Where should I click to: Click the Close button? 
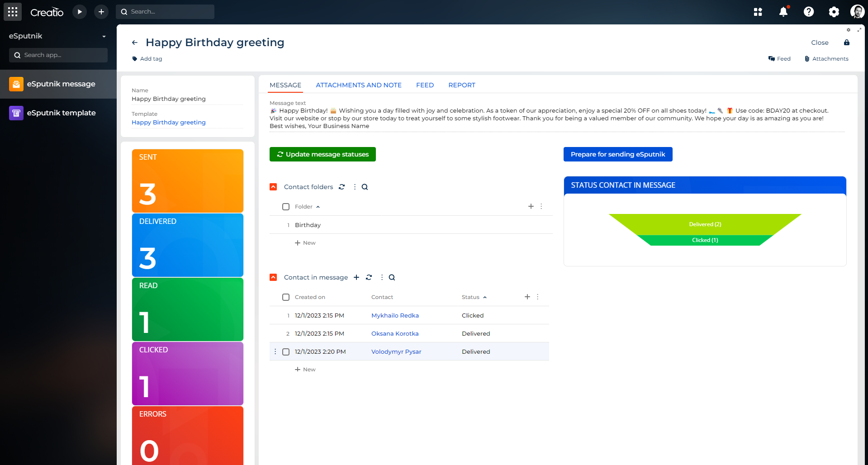820,43
